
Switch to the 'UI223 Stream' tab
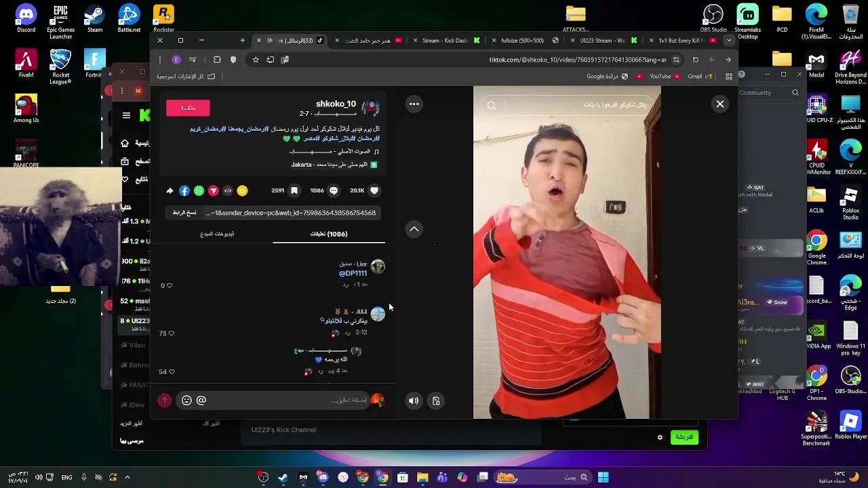tap(602, 41)
